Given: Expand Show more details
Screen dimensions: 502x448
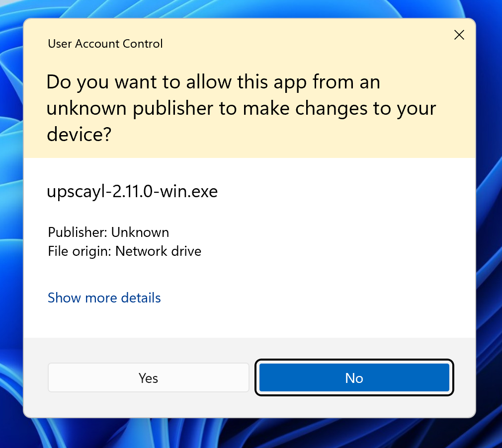Looking at the screenshot, I should 104,298.
